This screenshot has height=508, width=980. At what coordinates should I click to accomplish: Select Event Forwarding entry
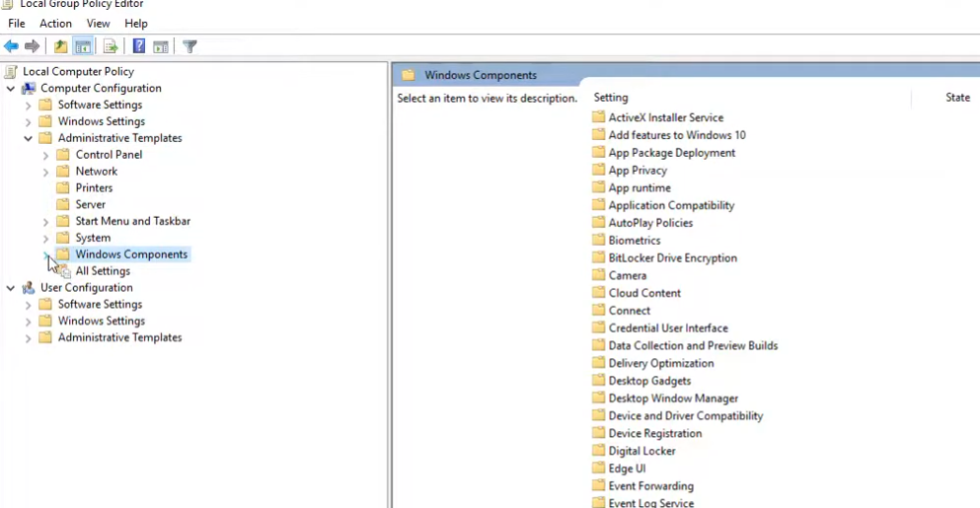coord(650,485)
